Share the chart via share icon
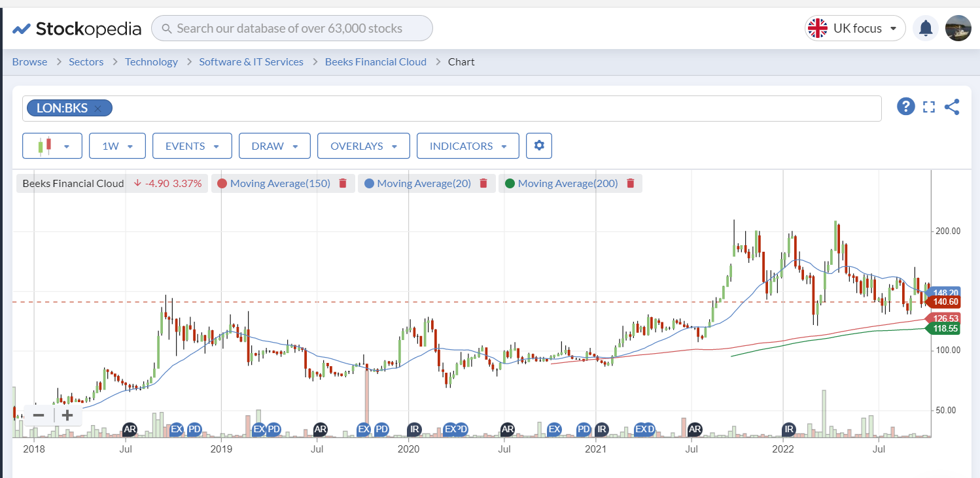980x478 pixels. pyautogui.click(x=952, y=107)
